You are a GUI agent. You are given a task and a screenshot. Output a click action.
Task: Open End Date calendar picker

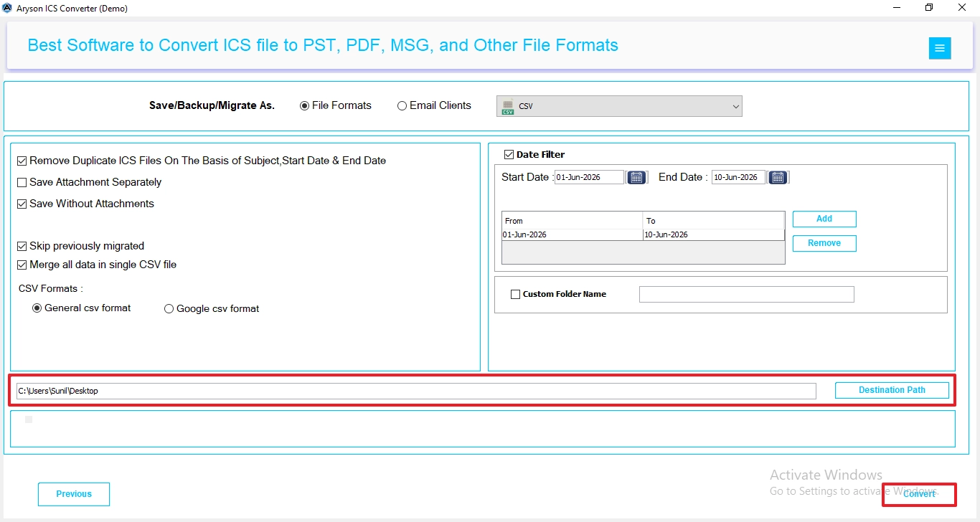pyautogui.click(x=778, y=177)
